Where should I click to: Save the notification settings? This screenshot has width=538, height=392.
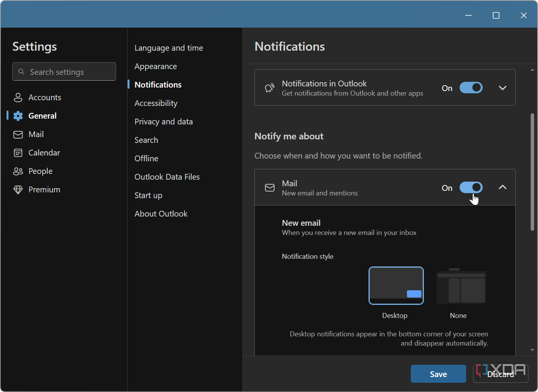438,374
